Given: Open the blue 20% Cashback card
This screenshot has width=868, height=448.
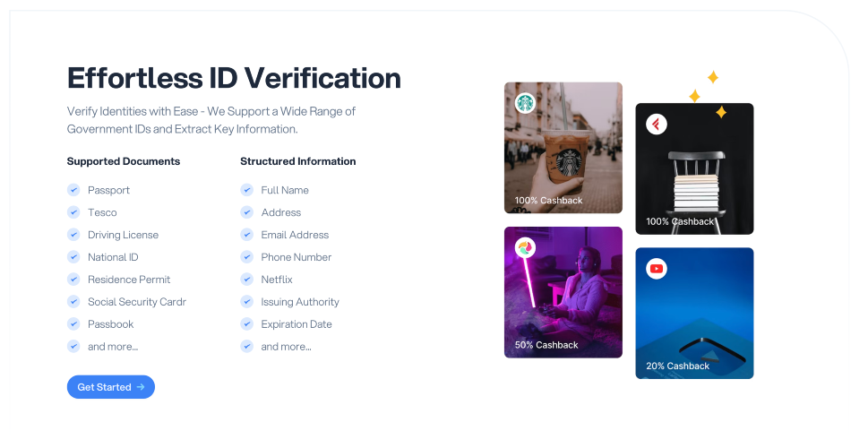Looking at the screenshot, I should pos(694,314).
